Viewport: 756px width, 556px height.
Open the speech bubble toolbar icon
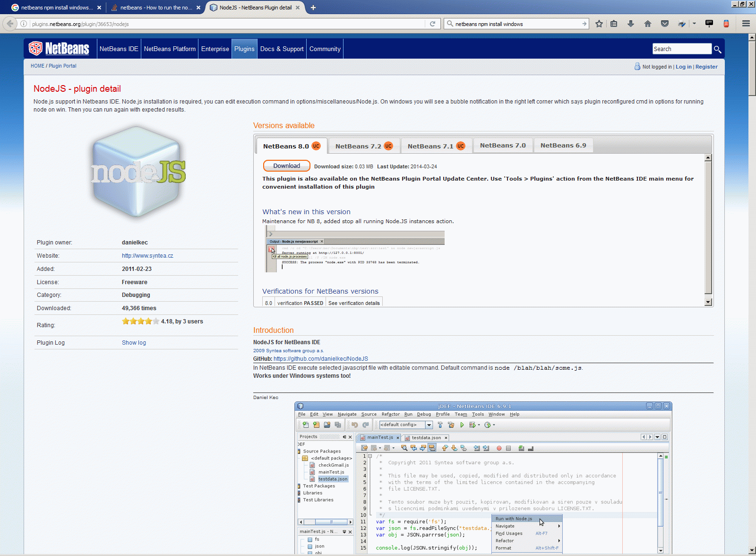pyautogui.click(x=709, y=24)
